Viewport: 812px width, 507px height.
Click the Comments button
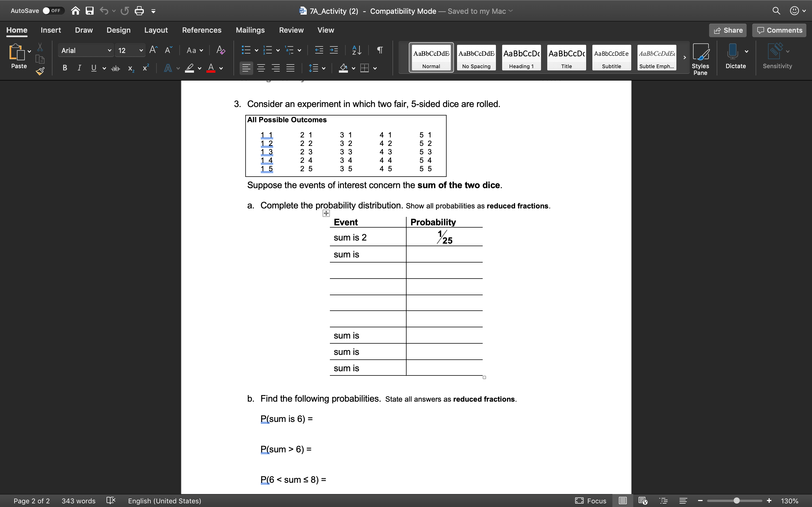click(779, 30)
